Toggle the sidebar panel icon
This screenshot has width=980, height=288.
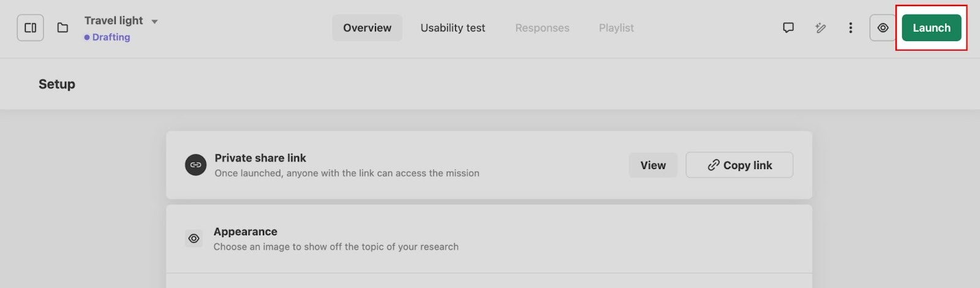[x=30, y=28]
